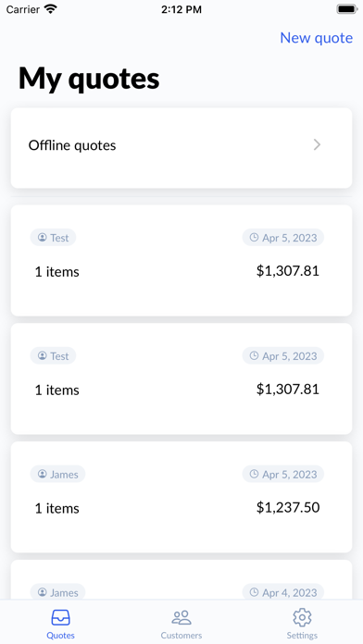Select the first $1,307.81 quote amount
Screen dimensions: 363x644
pos(288,271)
